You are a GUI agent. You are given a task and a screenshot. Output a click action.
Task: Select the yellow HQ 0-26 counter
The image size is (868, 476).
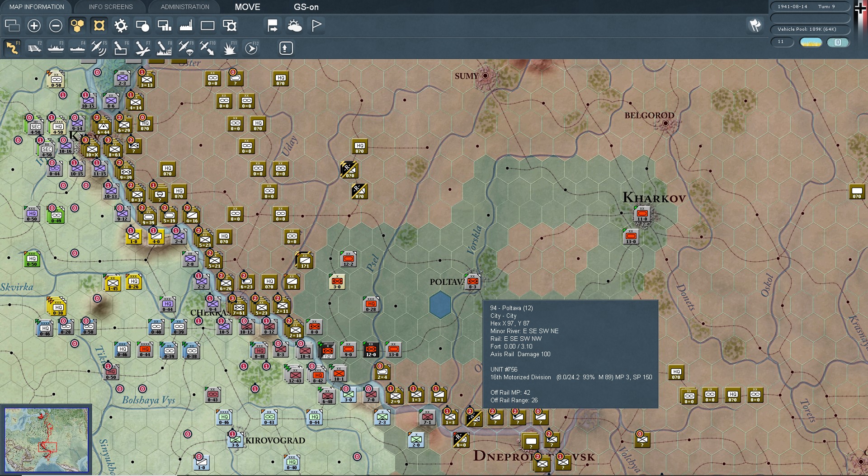click(133, 282)
